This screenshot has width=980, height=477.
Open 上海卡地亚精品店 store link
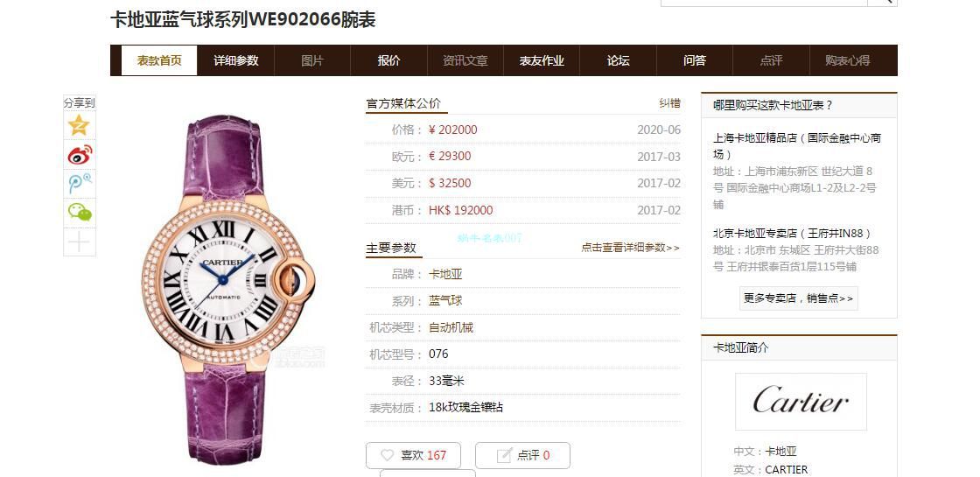(x=797, y=146)
